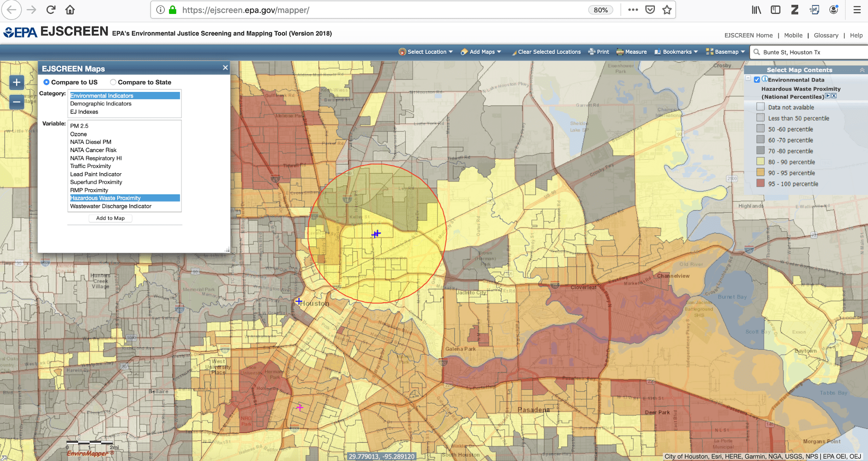Select Compare to State option

113,82
